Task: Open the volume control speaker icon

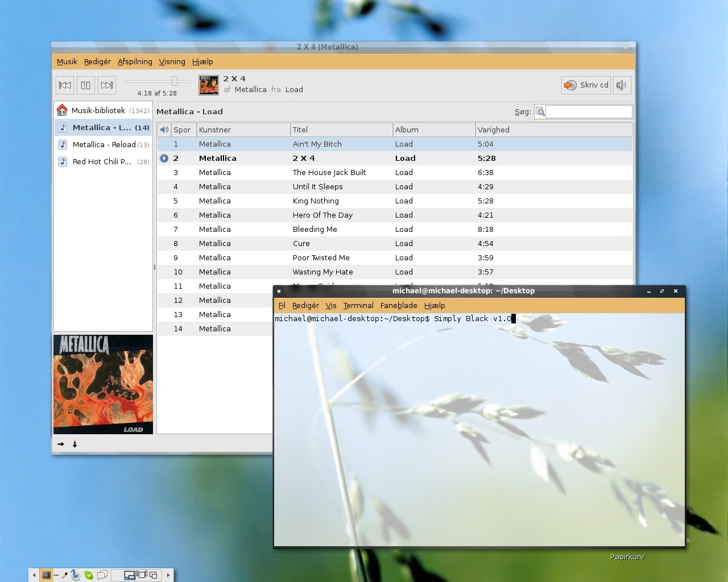Action: pyautogui.click(x=622, y=85)
